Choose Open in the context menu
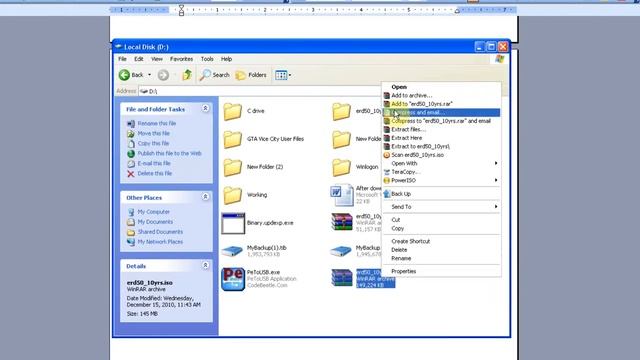This screenshot has width=640, height=360. pyautogui.click(x=441, y=87)
